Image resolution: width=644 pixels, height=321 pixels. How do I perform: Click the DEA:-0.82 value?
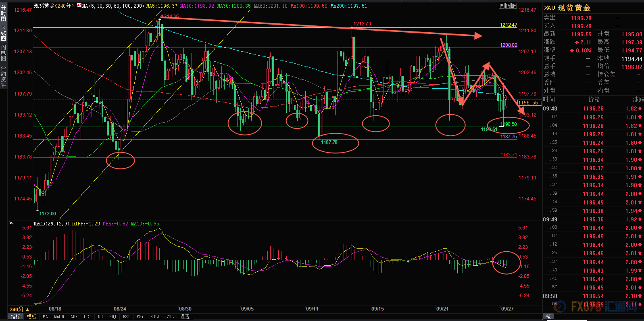click(x=115, y=223)
